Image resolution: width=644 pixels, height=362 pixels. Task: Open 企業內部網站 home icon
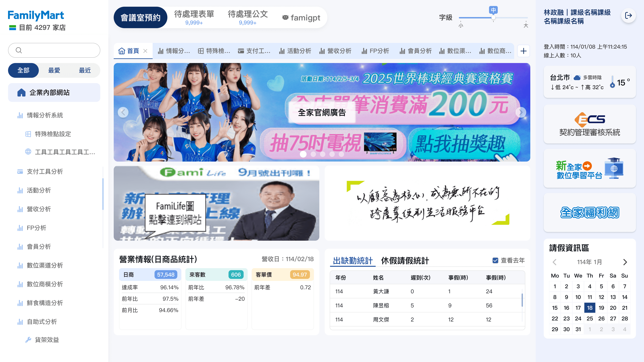21,93
